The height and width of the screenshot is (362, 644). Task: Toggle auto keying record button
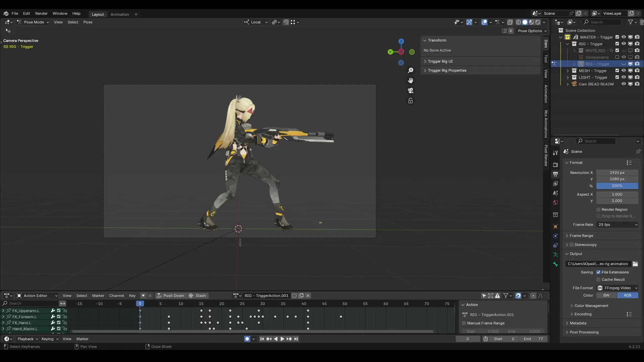click(247, 339)
